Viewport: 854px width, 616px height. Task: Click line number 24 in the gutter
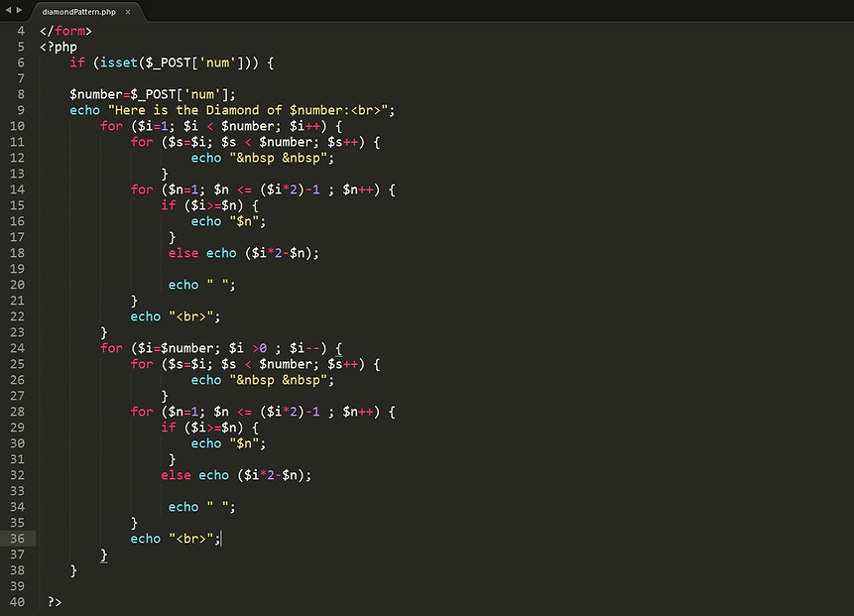tap(18, 348)
